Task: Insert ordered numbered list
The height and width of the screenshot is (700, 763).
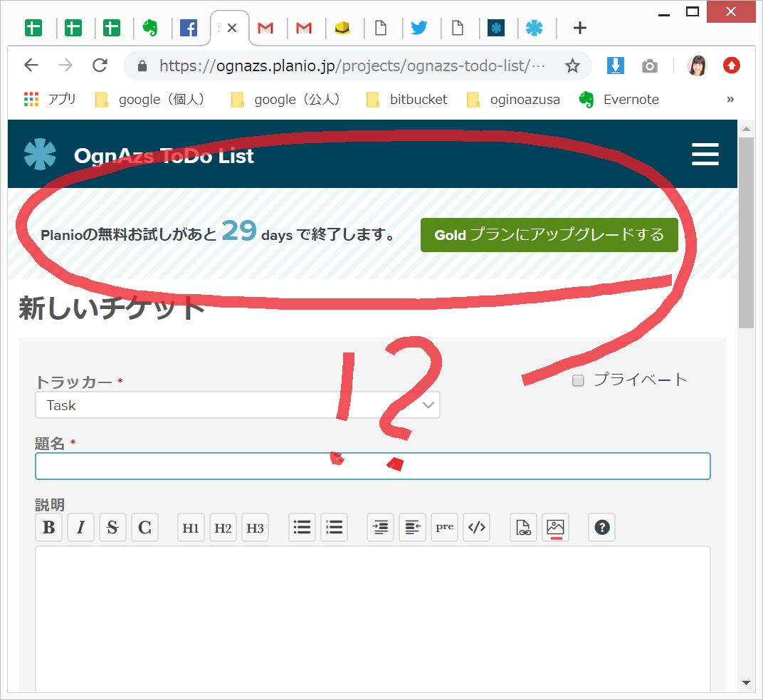Action: click(x=334, y=527)
